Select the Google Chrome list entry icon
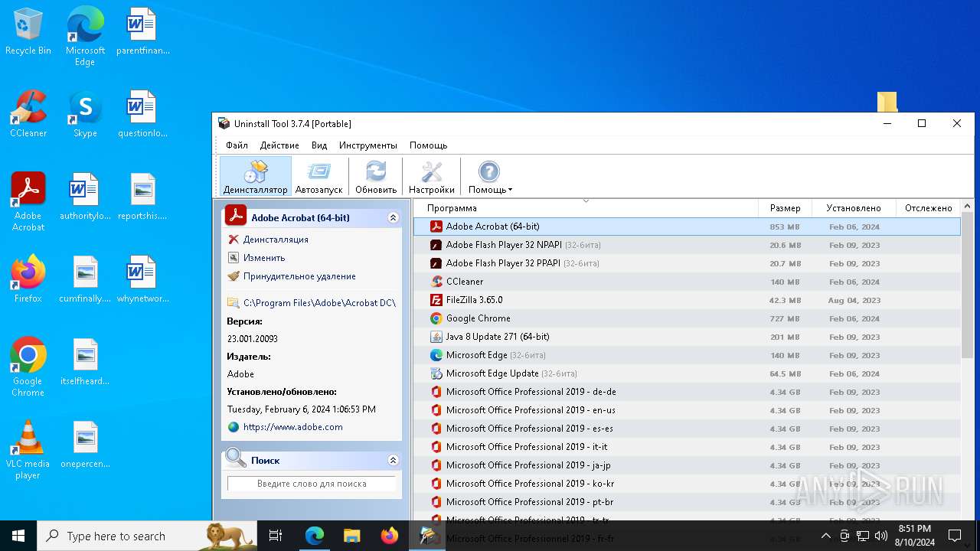The image size is (980, 551). coord(436,318)
